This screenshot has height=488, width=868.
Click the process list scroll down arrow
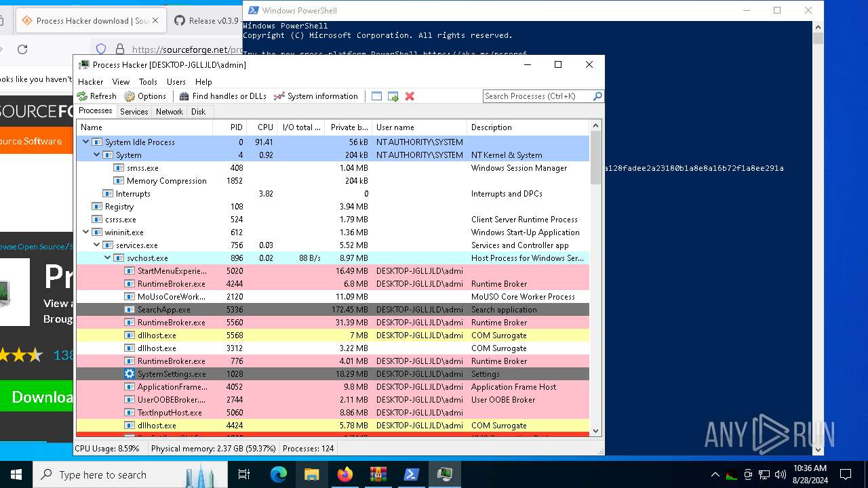595,431
